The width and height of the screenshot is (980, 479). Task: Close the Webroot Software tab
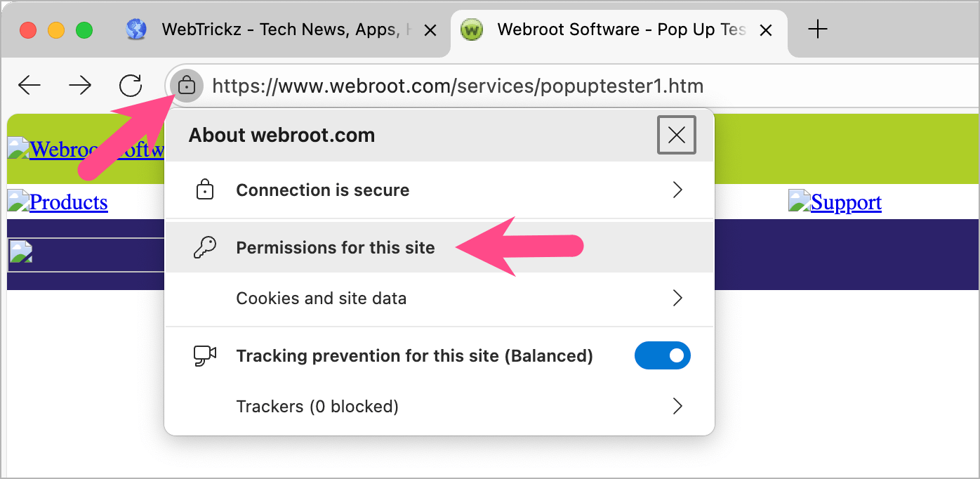pyautogui.click(x=767, y=30)
